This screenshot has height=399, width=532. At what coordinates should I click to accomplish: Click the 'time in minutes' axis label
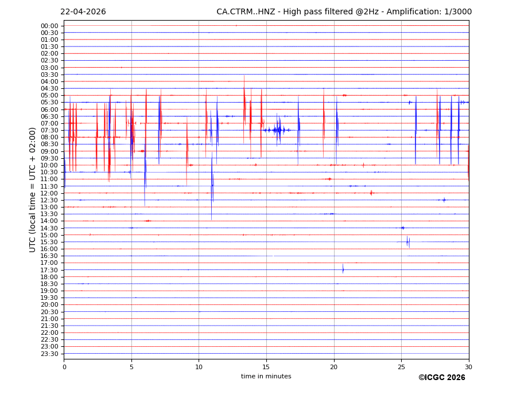[x=266, y=377]
